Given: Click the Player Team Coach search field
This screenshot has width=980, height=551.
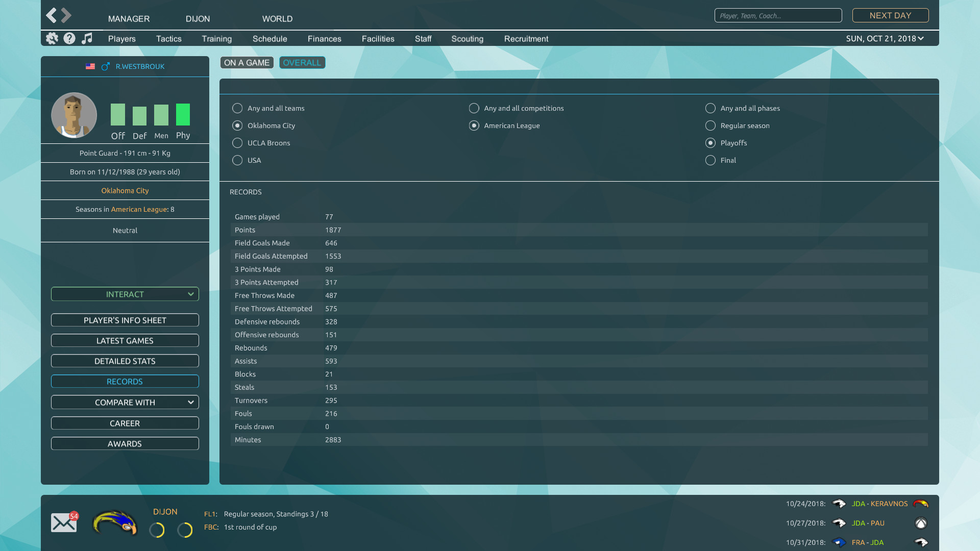Looking at the screenshot, I should pyautogui.click(x=778, y=15).
